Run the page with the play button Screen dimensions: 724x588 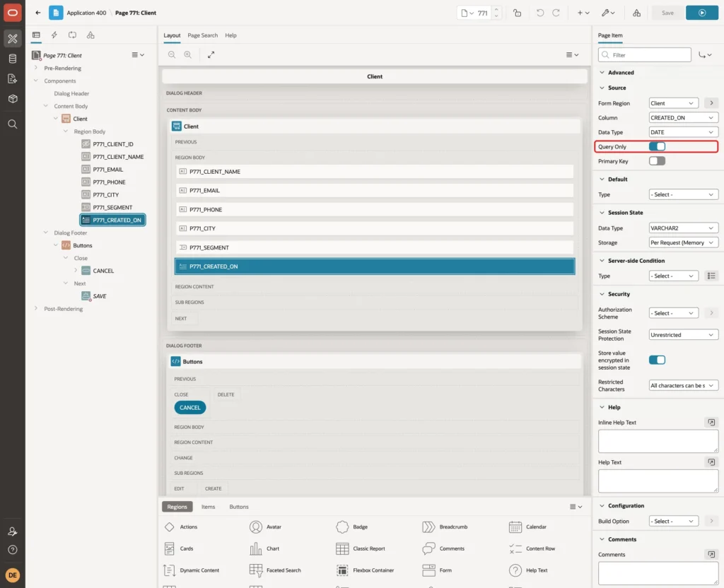pyautogui.click(x=702, y=13)
